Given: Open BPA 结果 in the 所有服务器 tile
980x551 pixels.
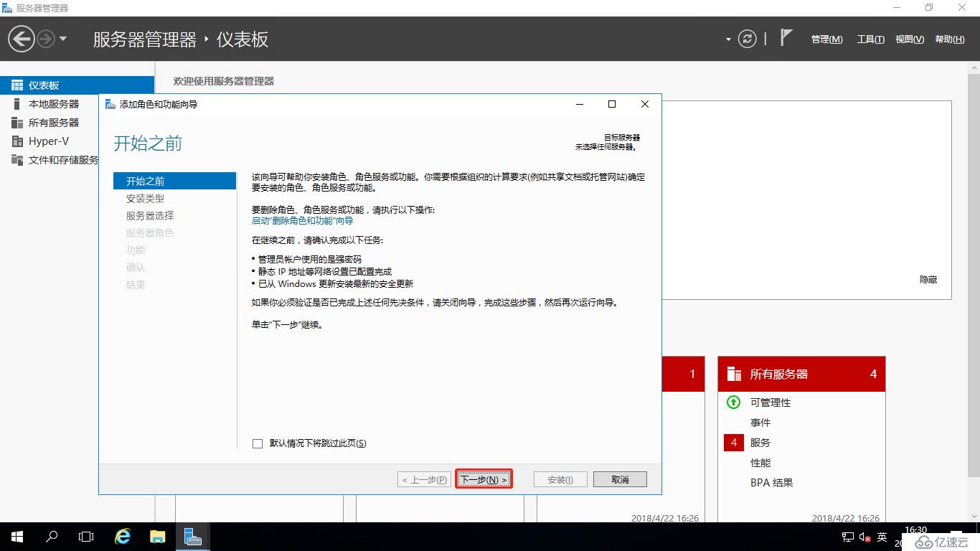Looking at the screenshot, I should point(772,483).
